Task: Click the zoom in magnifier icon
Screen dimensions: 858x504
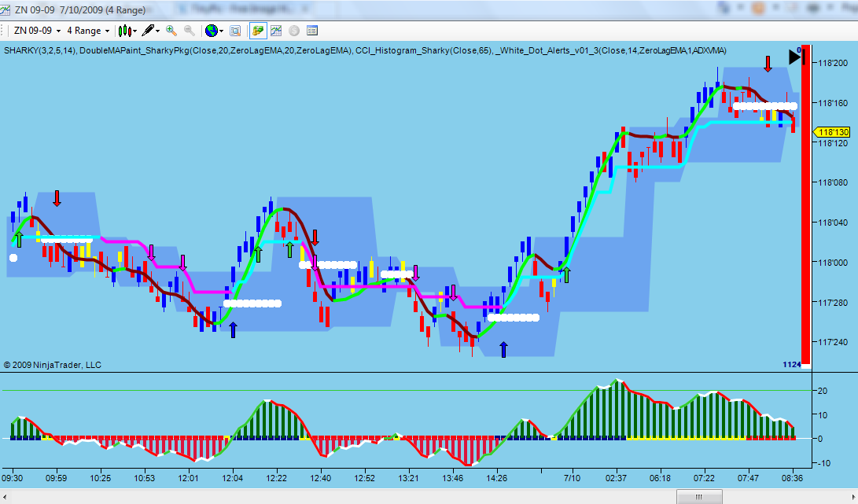Action: pos(171,31)
